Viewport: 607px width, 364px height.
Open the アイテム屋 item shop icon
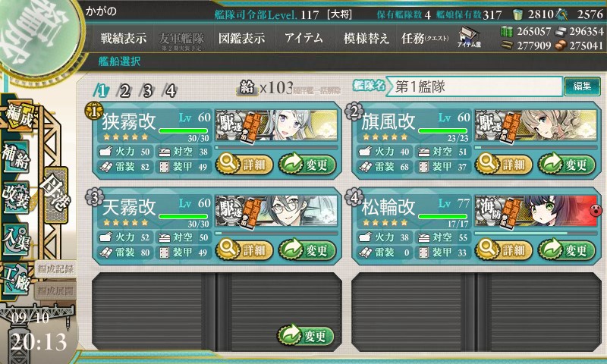click(469, 37)
